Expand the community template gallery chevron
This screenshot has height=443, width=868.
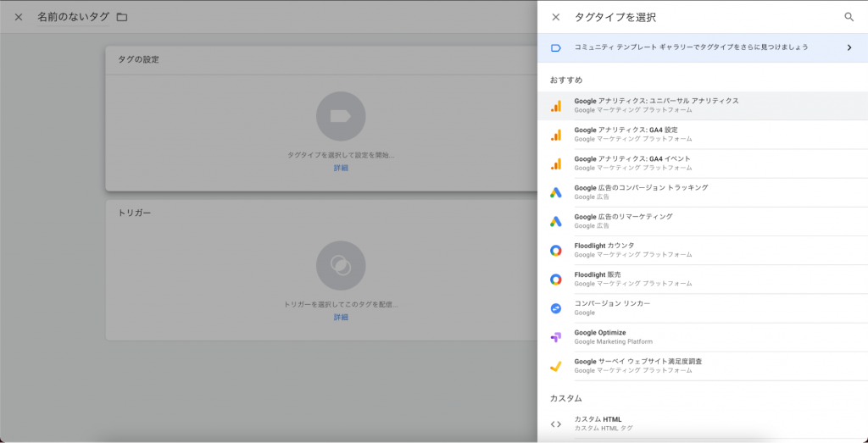[849, 47]
